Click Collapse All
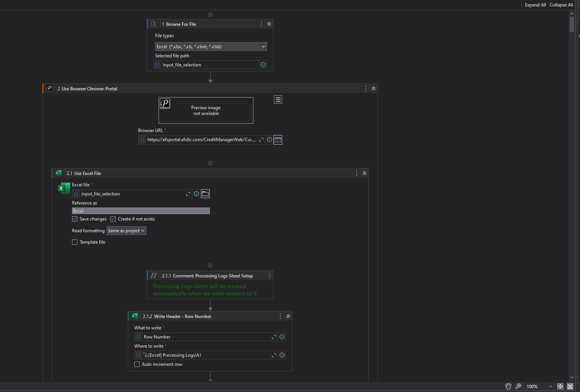This screenshot has height=392, width=580. (x=561, y=5)
